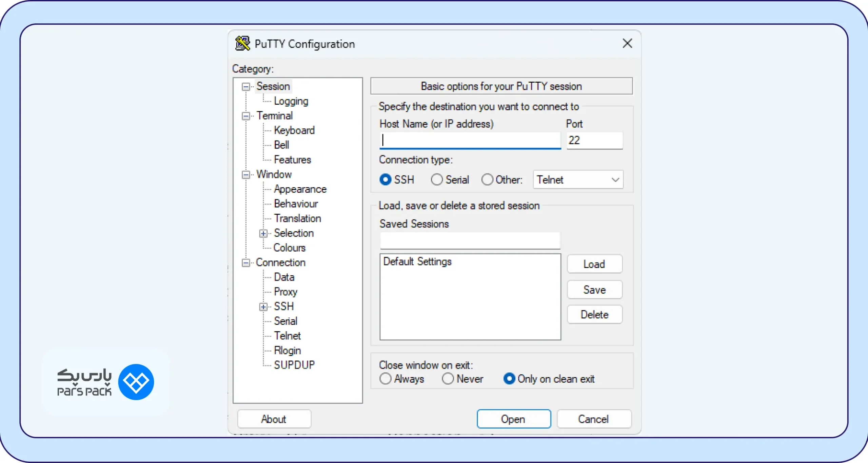Viewport: 868px width, 463px height.
Task: Expand the SSH tree node
Action: click(263, 307)
